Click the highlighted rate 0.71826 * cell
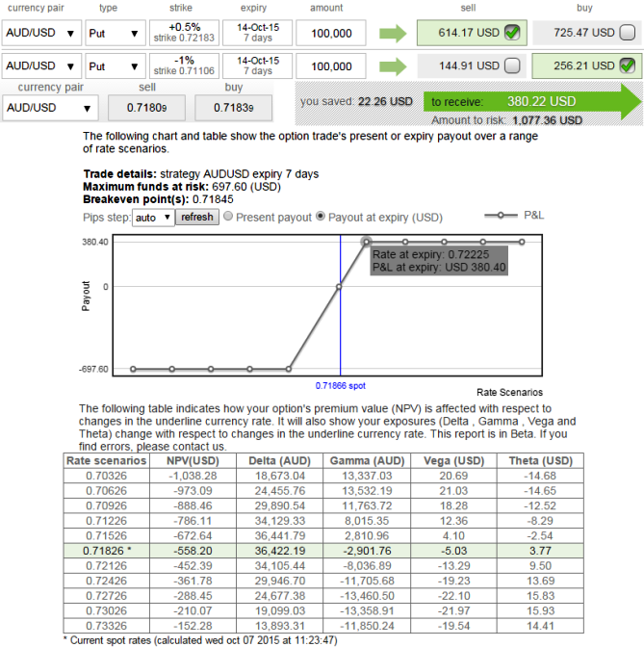This screenshot has width=644, height=647. 107,551
